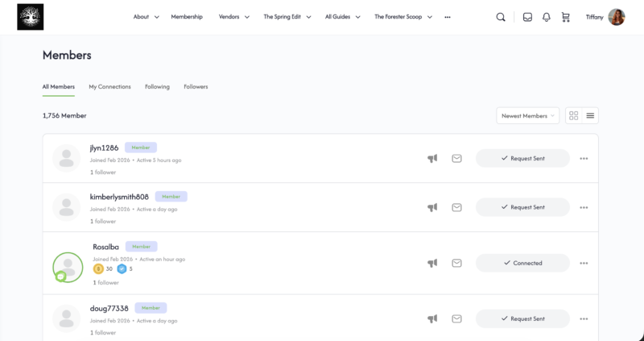Select the All Members tab

click(58, 87)
